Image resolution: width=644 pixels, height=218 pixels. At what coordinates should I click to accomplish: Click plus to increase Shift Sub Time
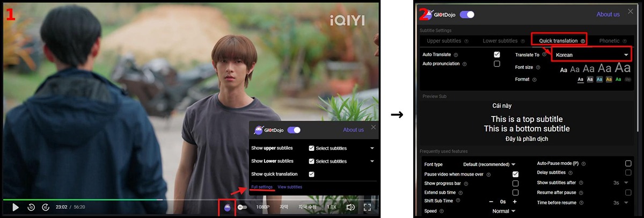(515, 201)
